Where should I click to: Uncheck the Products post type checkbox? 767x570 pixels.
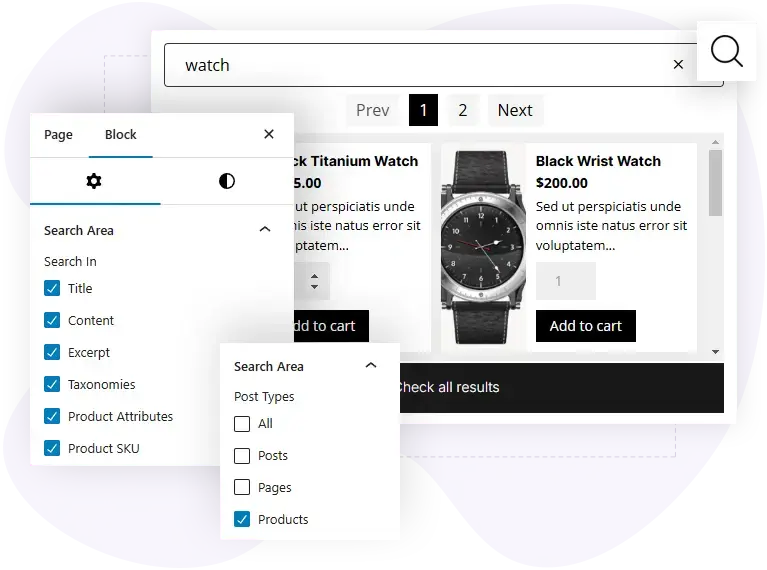242,519
